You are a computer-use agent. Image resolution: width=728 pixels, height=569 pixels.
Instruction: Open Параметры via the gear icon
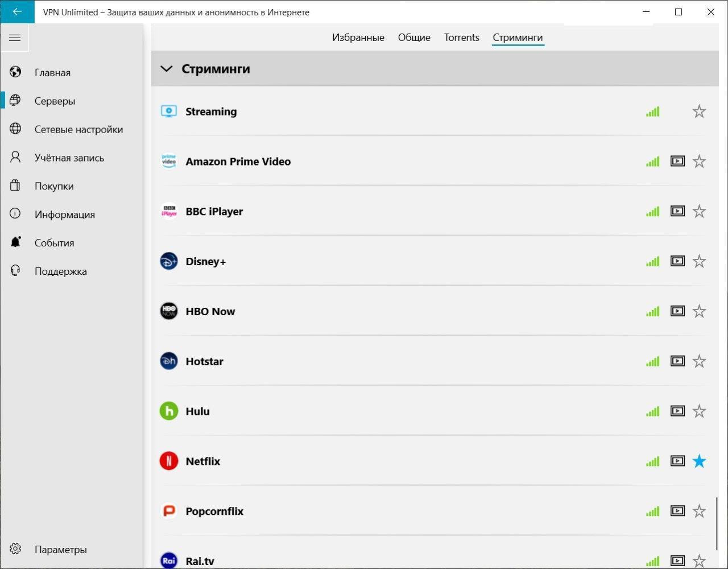click(x=15, y=549)
